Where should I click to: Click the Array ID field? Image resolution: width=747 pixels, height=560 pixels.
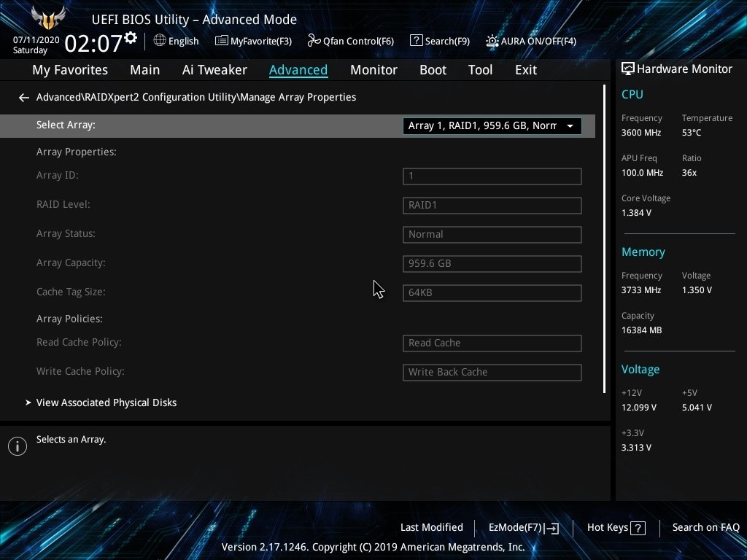click(x=492, y=176)
